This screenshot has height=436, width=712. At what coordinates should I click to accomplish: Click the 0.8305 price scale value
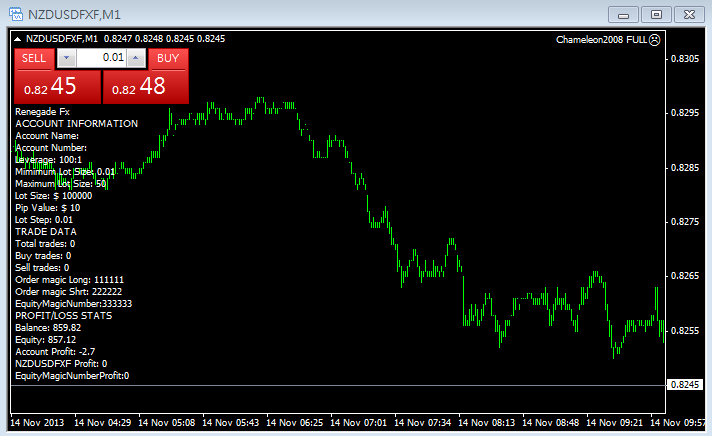(685, 59)
